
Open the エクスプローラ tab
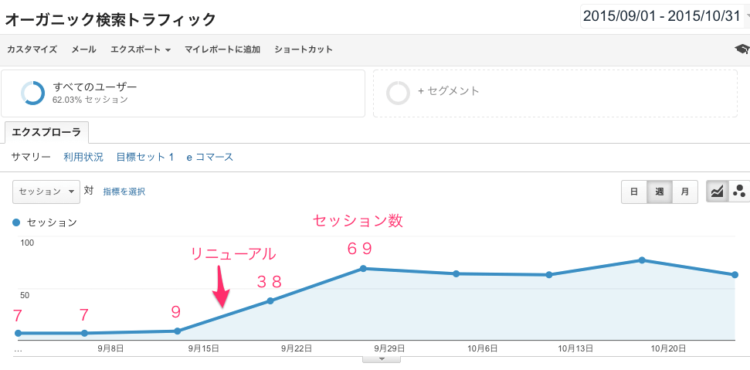click(x=46, y=132)
